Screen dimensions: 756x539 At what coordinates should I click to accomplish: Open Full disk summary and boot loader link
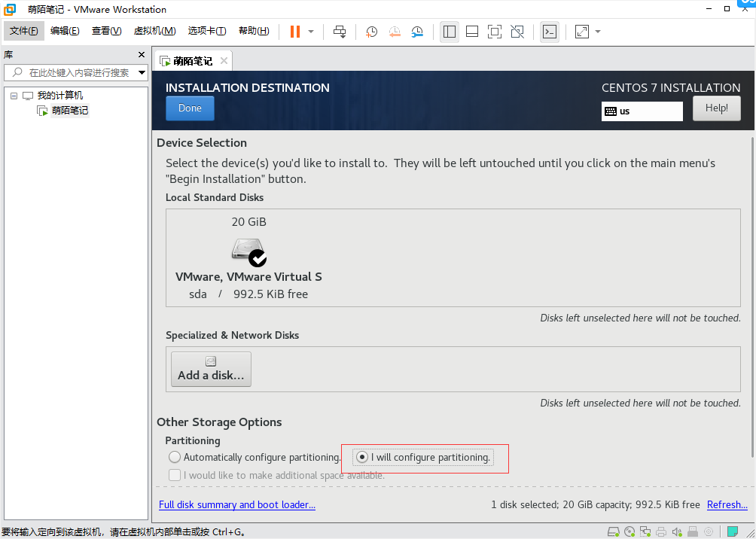(237, 504)
